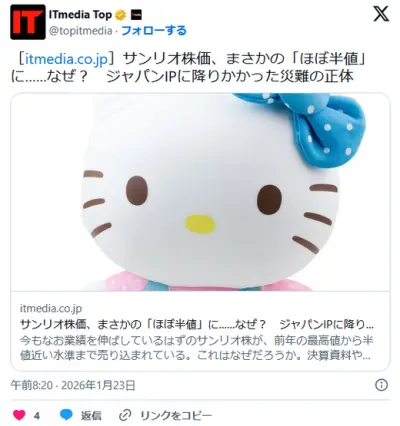Viewport: 400px width, 426px height.
Task: Click the ITmedia red IT avatar
Action: click(28, 22)
